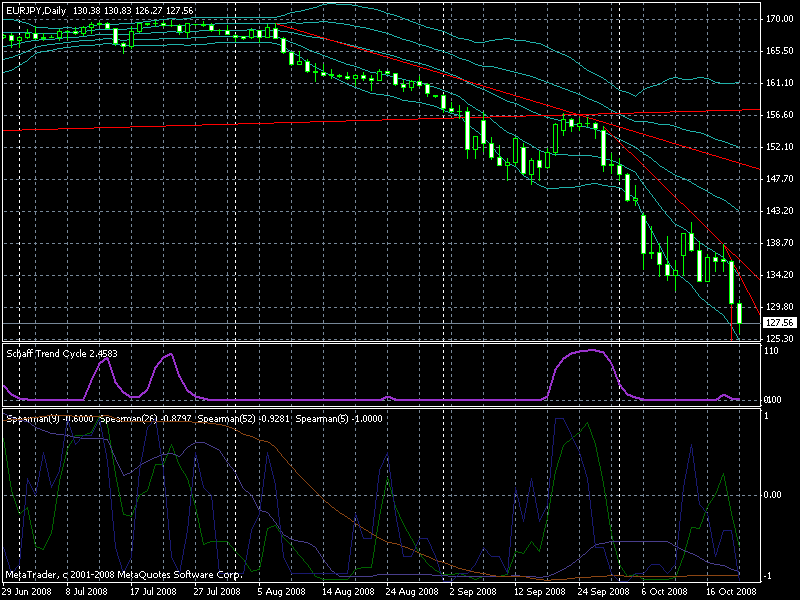This screenshot has width=800, height=600.
Task: Select the 143.20 price scale label
Action: coord(780,211)
